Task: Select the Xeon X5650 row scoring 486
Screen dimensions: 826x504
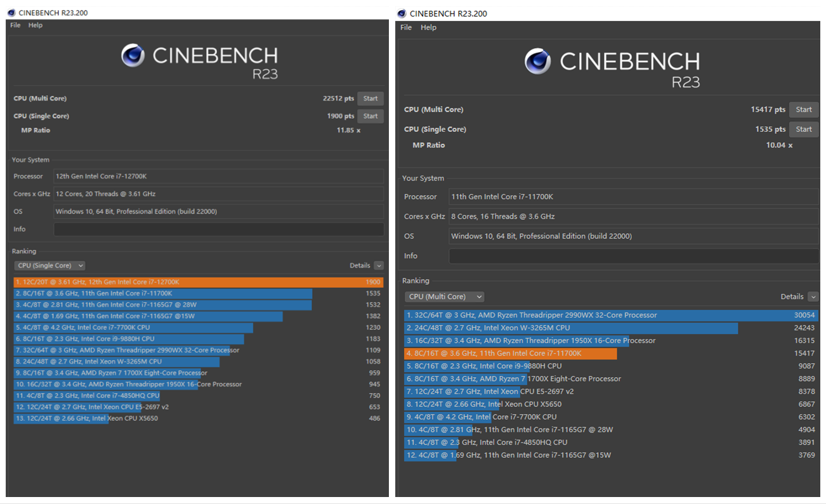Action: 199,418
